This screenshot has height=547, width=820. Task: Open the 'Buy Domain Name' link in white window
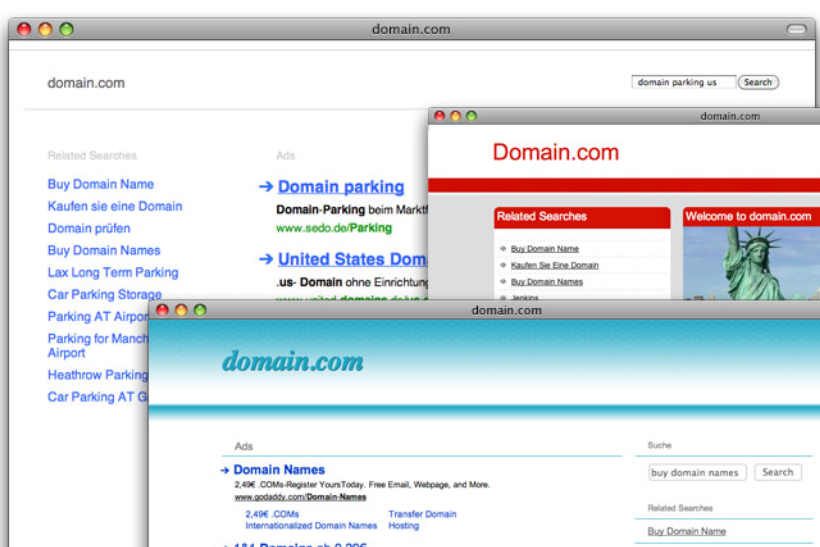coord(101,184)
